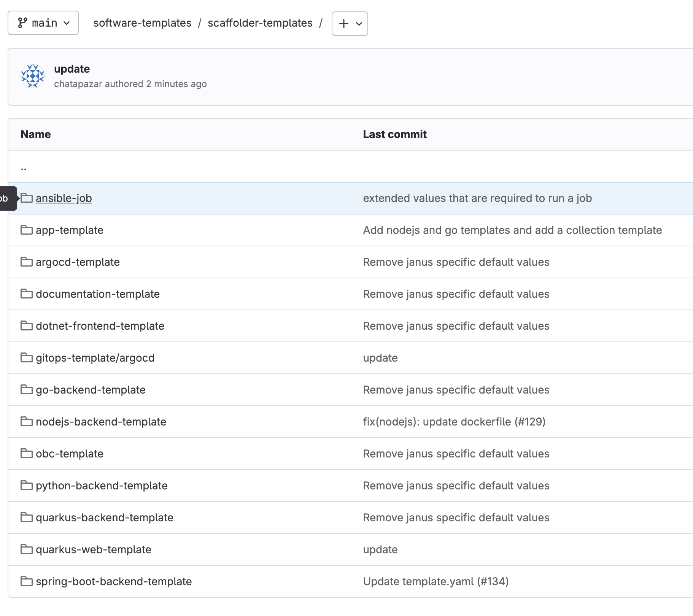The image size is (693, 616).
Task: Open the argocd-template folder
Action: coord(78,262)
